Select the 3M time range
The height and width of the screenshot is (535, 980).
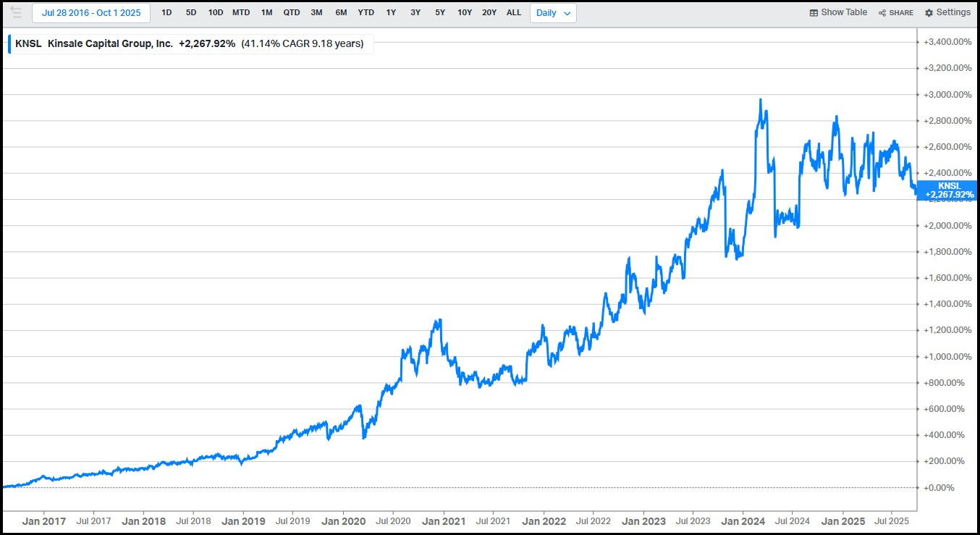[x=316, y=13]
